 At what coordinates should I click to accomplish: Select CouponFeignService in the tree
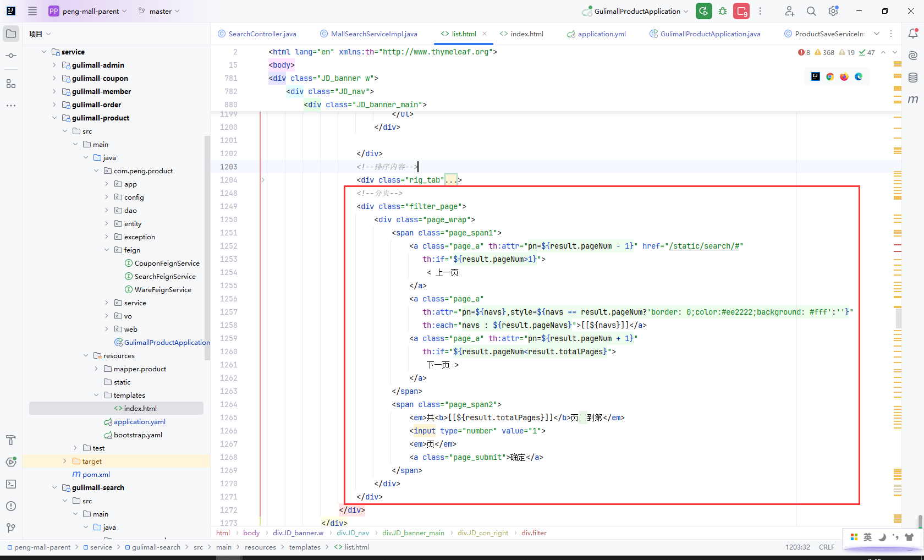point(162,263)
